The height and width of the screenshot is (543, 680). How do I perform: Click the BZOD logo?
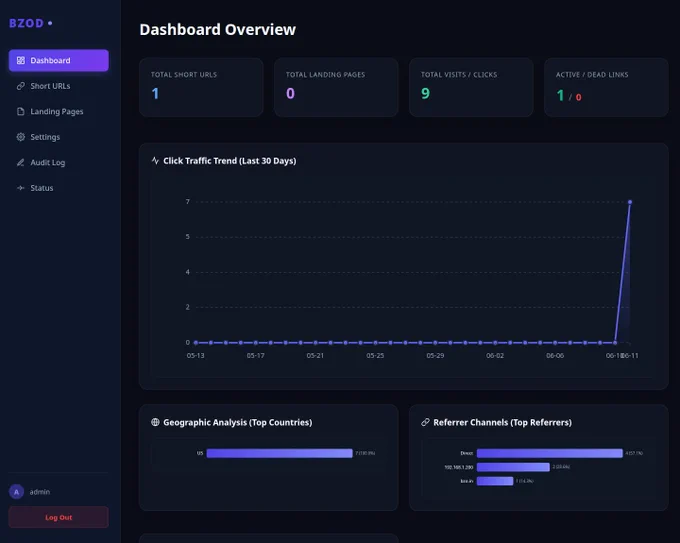[31, 23]
